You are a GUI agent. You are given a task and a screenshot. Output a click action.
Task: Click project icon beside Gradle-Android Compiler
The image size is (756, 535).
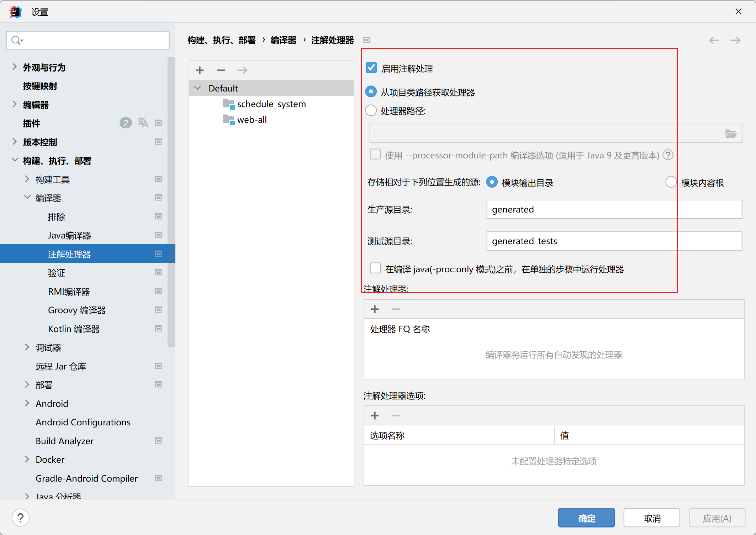tap(159, 478)
